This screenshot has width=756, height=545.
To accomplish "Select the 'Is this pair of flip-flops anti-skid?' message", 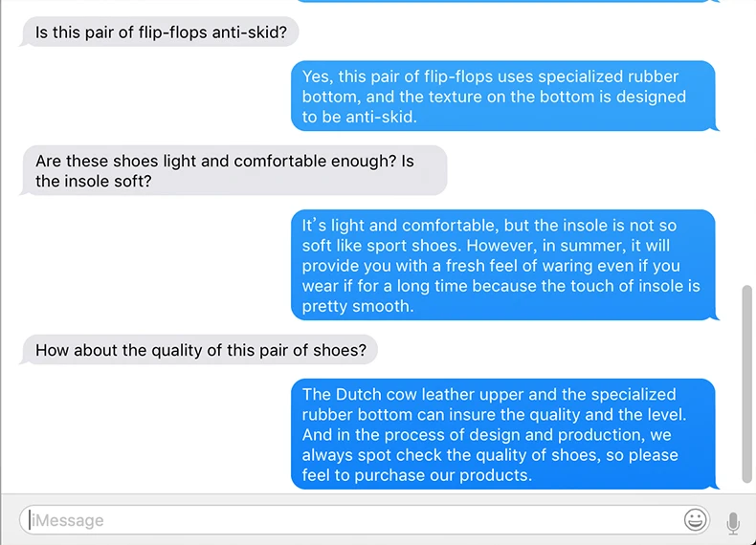I will pyautogui.click(x=161, y=33).
